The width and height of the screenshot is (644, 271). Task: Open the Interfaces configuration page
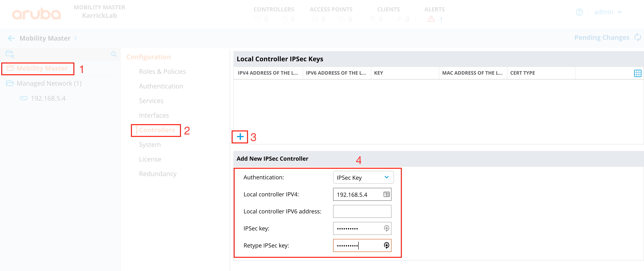tap(154, 115)
